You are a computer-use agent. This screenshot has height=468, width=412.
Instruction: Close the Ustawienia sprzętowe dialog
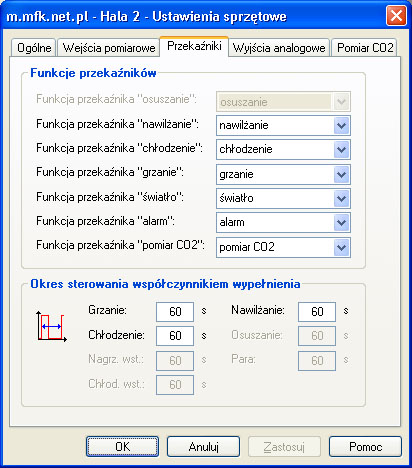(396, 16)
